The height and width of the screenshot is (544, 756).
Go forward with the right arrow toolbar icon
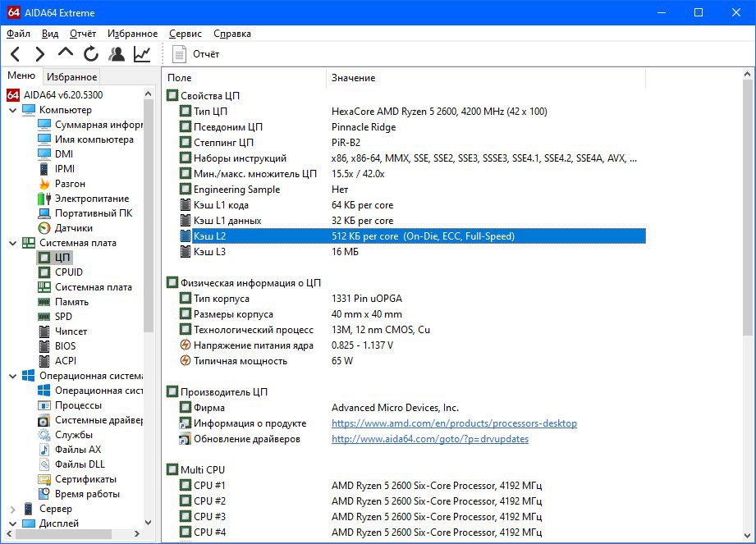click(x=40, y=54)
